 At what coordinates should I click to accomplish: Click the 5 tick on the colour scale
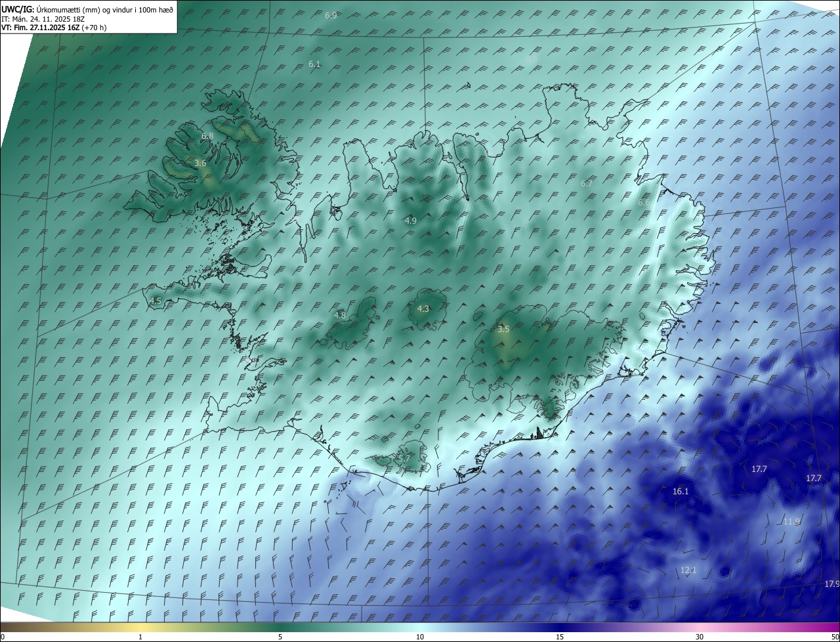(x=280, y=637)
